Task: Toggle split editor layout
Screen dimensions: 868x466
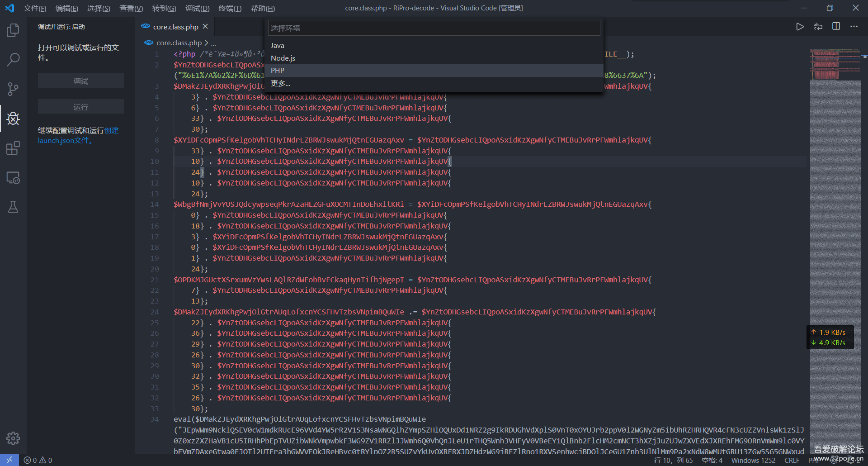Action: [x=836, y=27]
